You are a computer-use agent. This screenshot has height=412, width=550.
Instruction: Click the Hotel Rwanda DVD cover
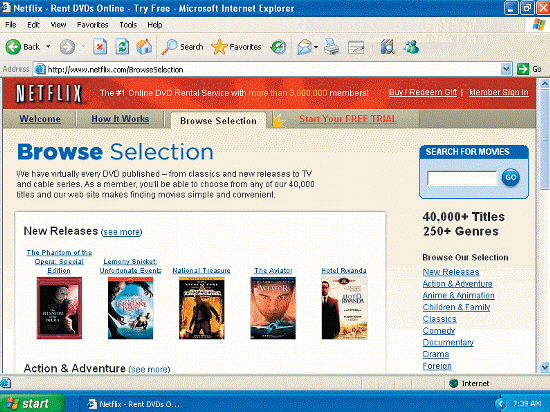tap(344, 308)
